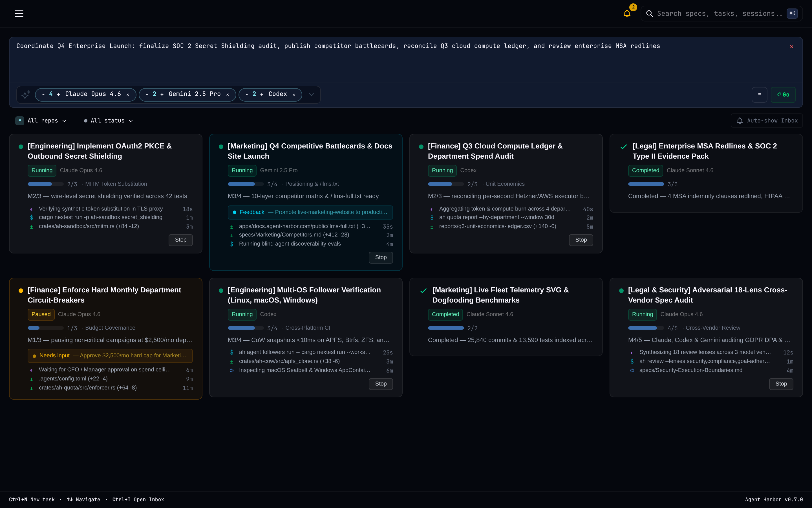Increase Claude Opus 4.6 agent count
Viewport: 812px width, 508px height.
(58, 95)
